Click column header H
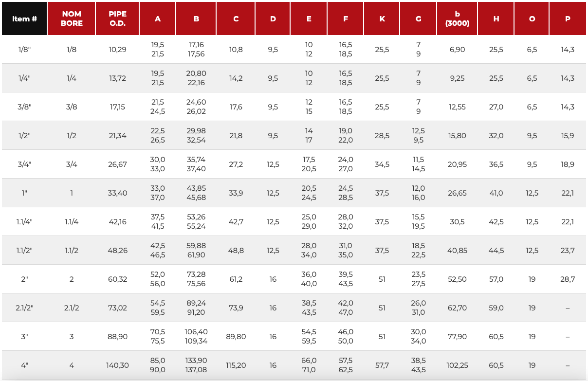Image resolution: width=588 pixels, height=381 pixels. point(496,18)
